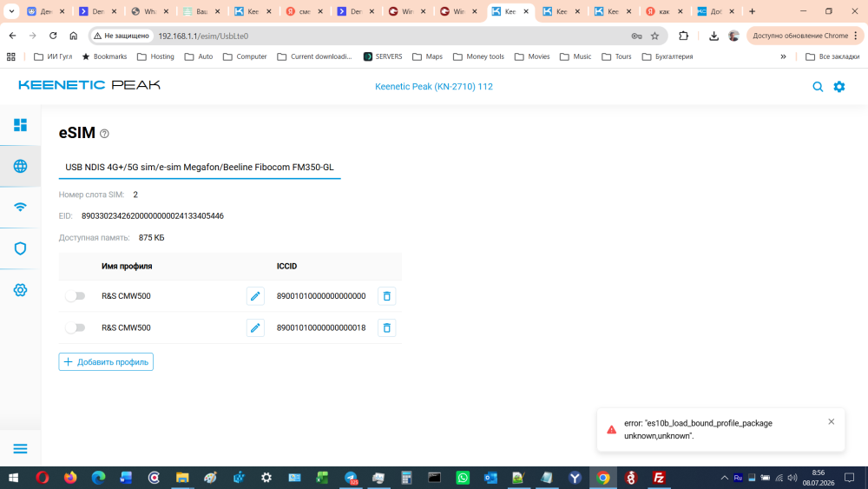Enable the profile with ICCID ending 0018
Image resolution: width=868 pixels, height=489 pixels.
click(75, 327)
